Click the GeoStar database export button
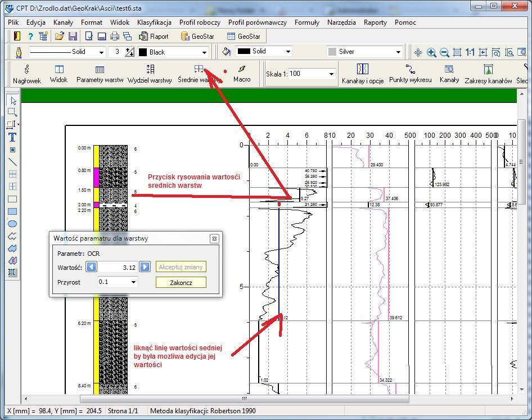This screenshot has height=420, width=532. pyautogui.click(x=197, y=36)
